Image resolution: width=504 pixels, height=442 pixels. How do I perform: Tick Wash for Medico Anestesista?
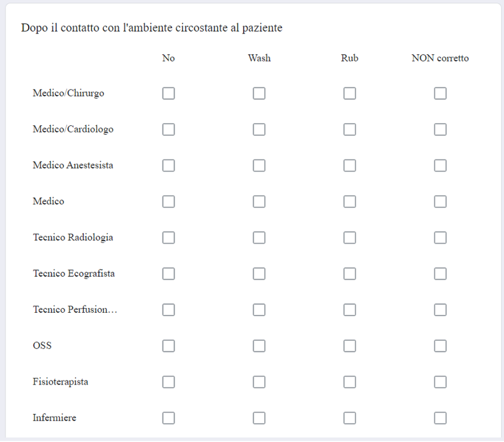259,166
